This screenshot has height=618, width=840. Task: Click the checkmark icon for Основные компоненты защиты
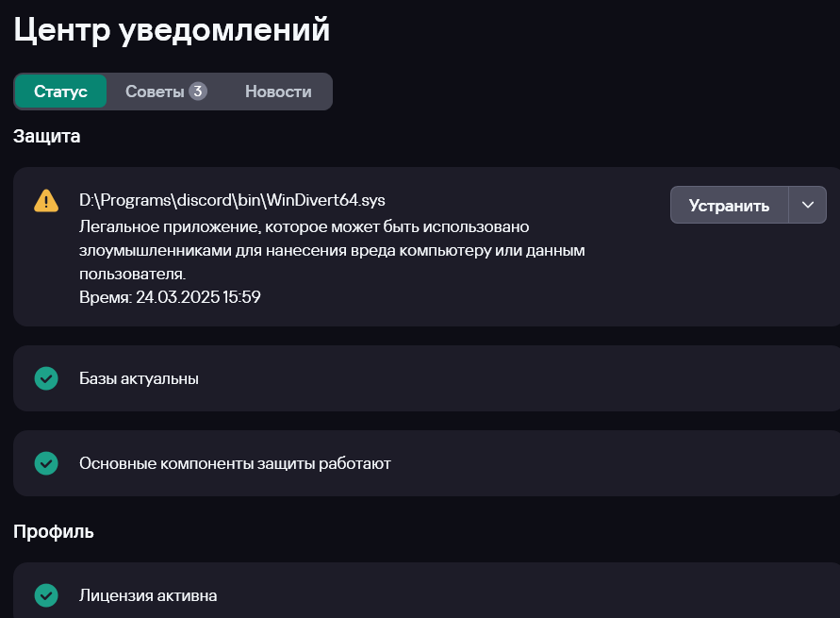(45, 463)
